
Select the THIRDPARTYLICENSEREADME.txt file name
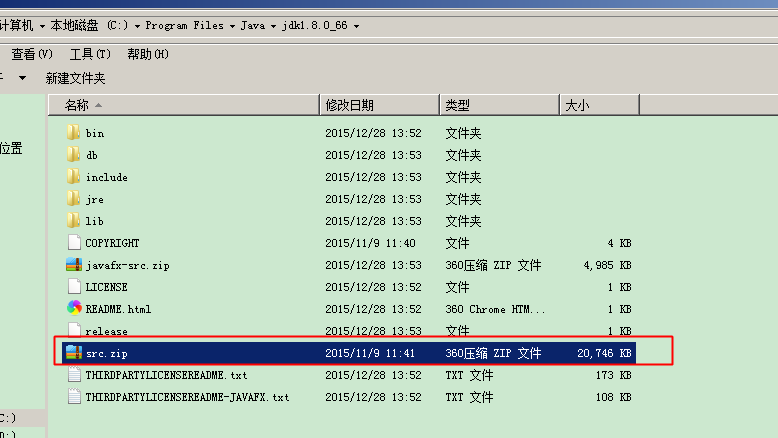coord(166,375)
